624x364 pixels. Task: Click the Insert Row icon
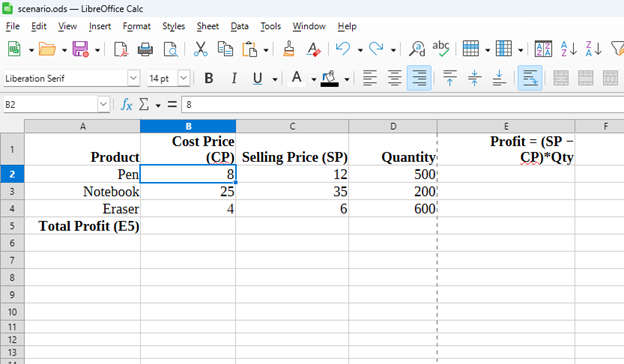[471, 49]
